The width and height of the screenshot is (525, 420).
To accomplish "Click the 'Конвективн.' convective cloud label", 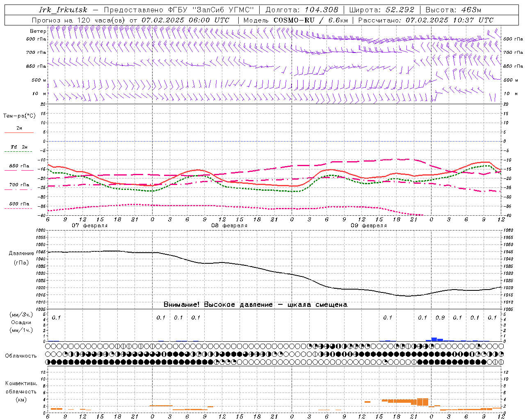I will (21, 383).
